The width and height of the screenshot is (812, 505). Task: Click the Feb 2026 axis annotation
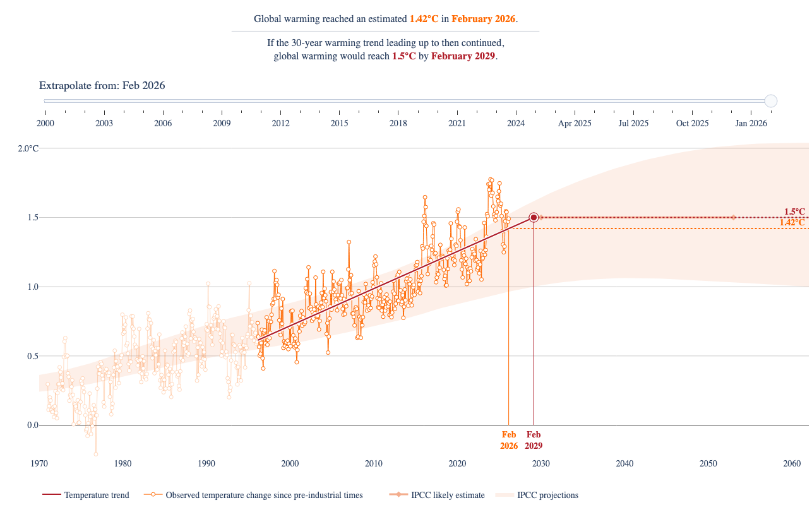click(509, 440)
